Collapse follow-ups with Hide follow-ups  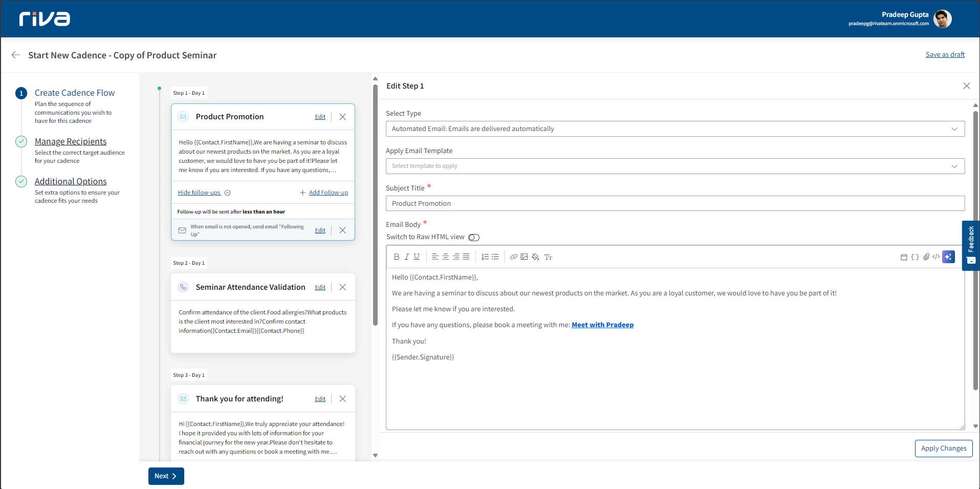point(199,193)
